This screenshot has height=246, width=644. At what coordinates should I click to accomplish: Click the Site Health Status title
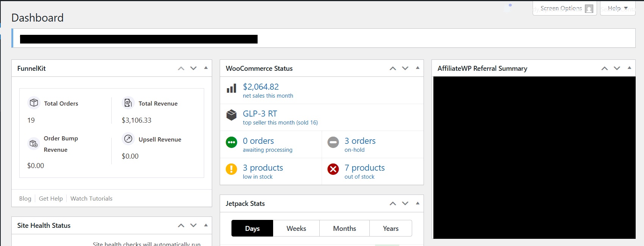pos(44,226)
